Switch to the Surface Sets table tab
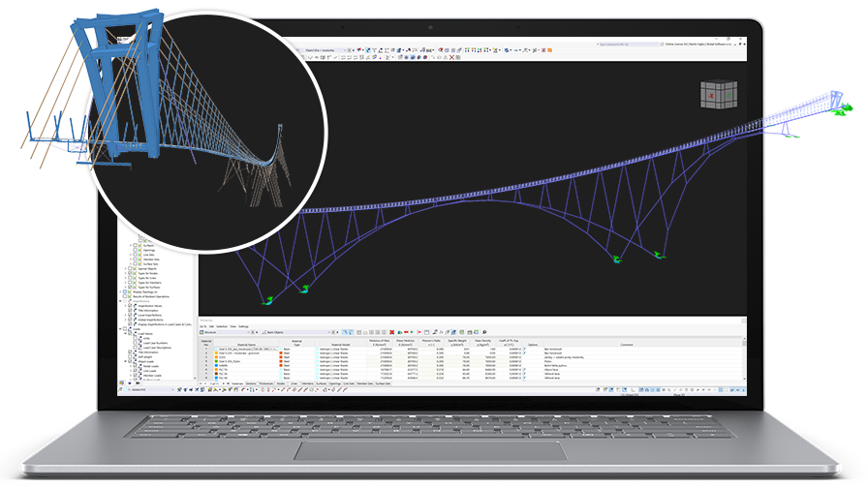The width and height of the screenshot is (868, 488). (383, 383)
